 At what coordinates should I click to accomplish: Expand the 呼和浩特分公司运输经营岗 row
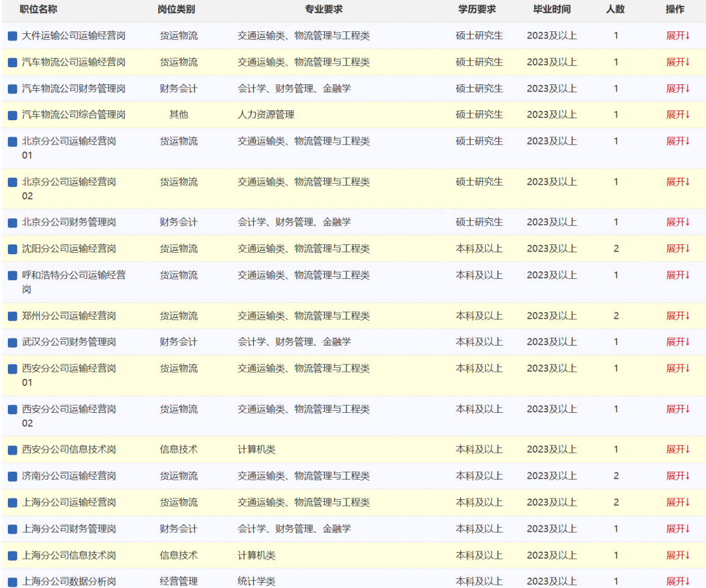tap(678, 275)
